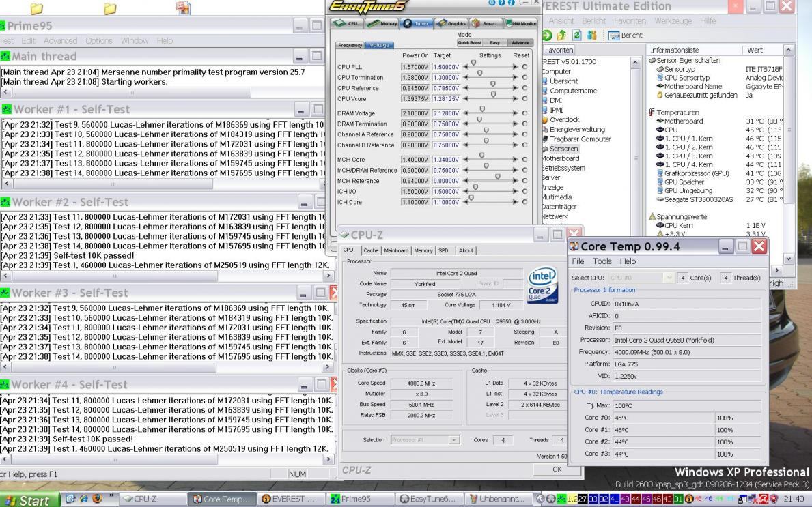Viewport: 812px width, 507px height.
Task: Toggle the ICH I/O reset radio button
Action: click(x=524, y=192)
